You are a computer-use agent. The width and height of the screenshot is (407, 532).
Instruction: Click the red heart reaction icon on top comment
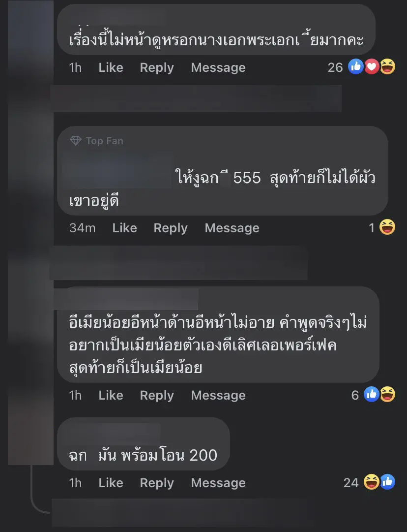pyautogui.click(x=372, y=66)
